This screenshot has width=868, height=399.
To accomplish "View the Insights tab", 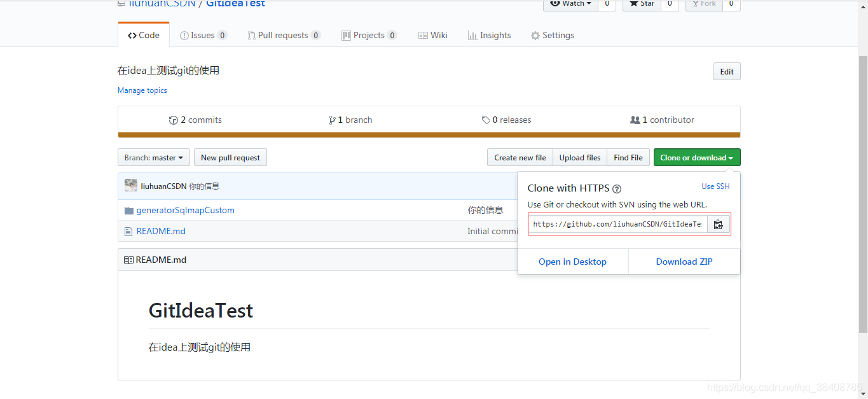I will click(x=490, y=35).
